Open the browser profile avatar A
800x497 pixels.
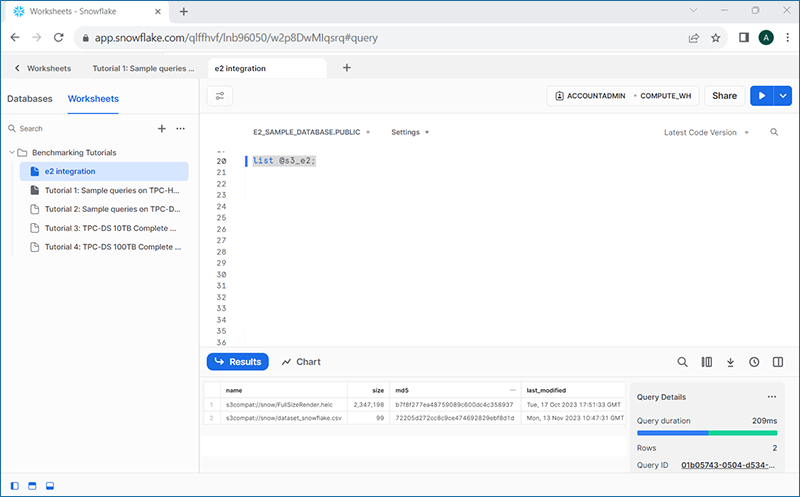coord(766,37)
